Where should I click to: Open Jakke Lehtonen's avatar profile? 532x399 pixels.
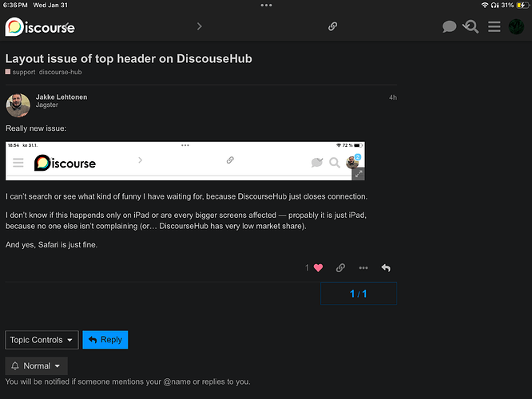point(18,105)
